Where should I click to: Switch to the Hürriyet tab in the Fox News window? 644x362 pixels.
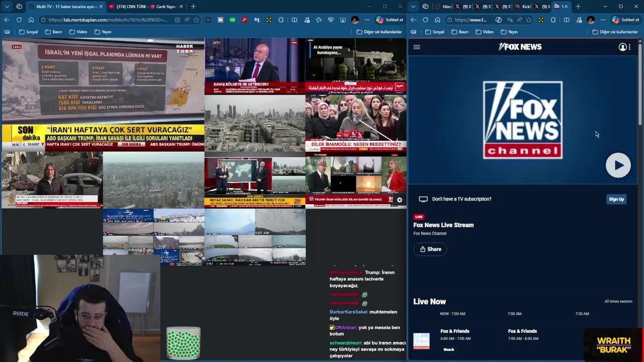(444, 7)
